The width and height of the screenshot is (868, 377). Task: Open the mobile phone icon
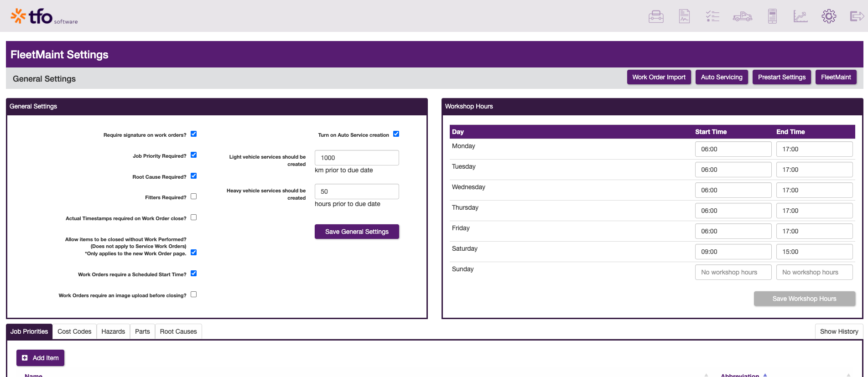coord(772,16)
